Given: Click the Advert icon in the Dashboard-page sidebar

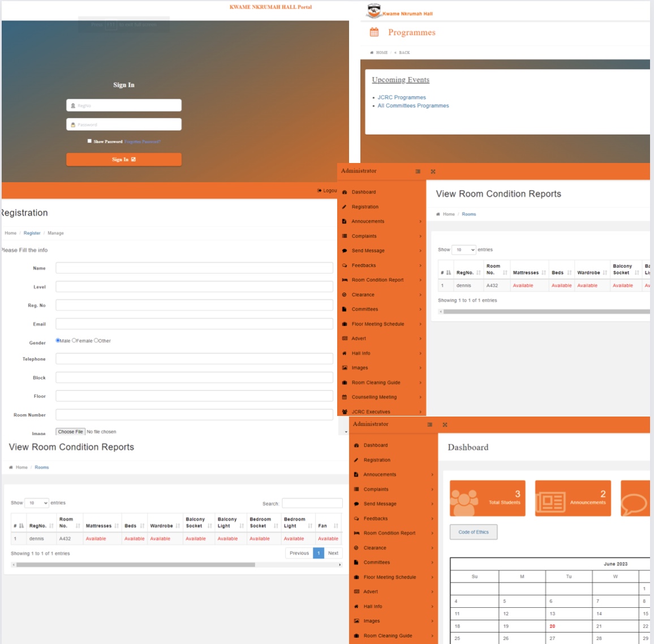Looking at the screenshot, I should (x=356, y=592).
